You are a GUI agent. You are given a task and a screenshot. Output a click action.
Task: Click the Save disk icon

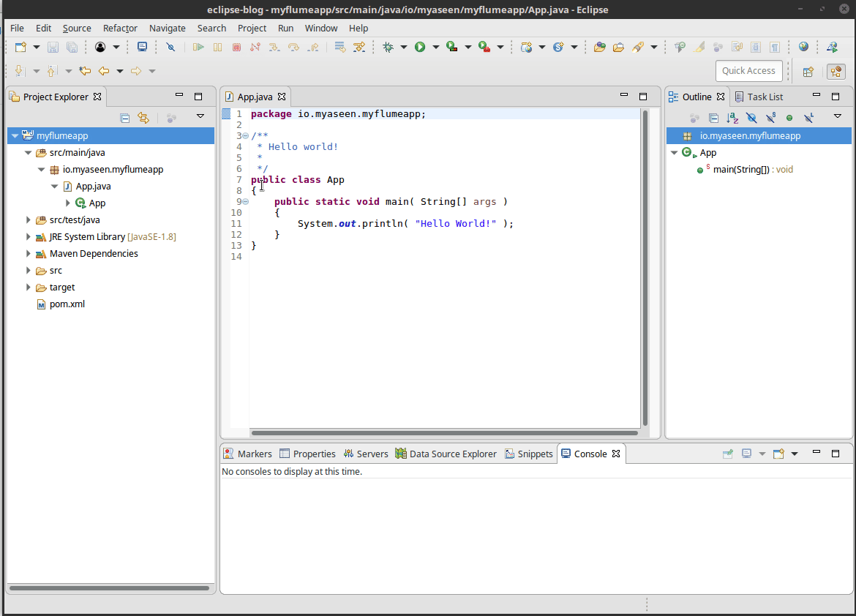coord(53,47)
